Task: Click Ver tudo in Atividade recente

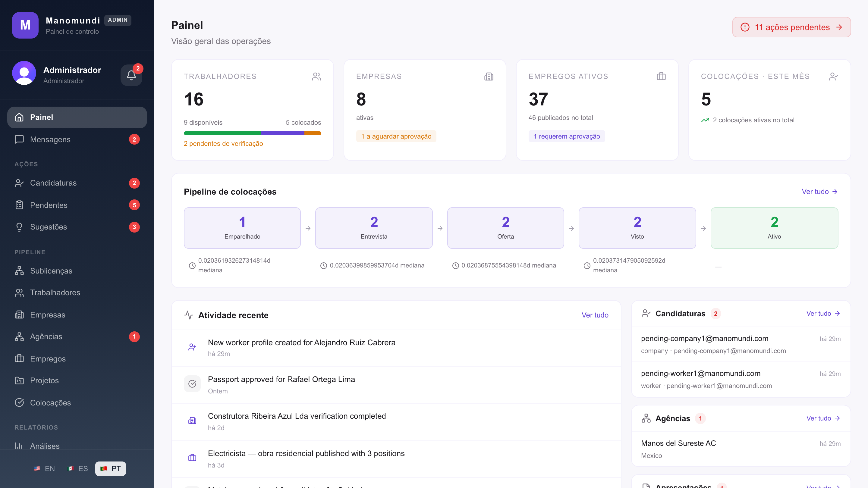Action: [595, 315]
